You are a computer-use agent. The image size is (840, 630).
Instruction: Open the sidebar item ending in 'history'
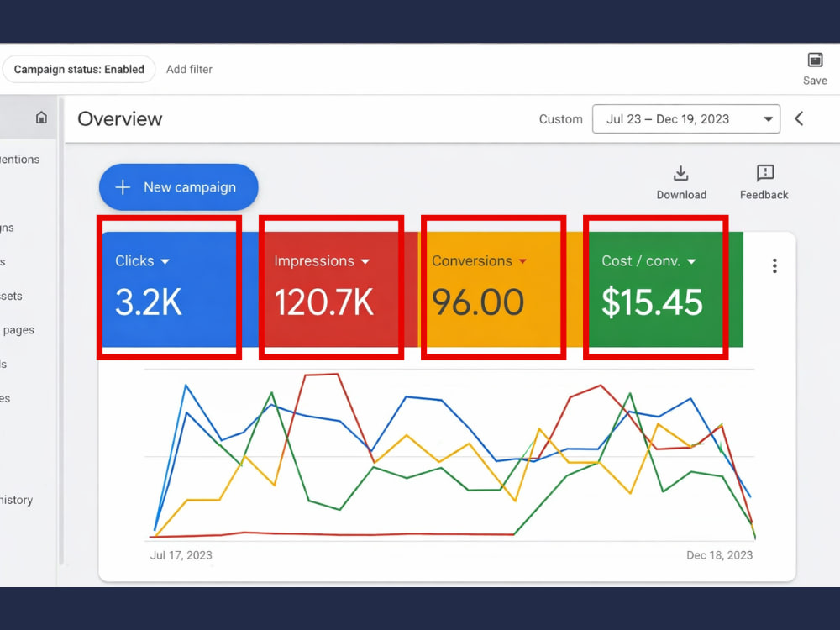point(17,500)
